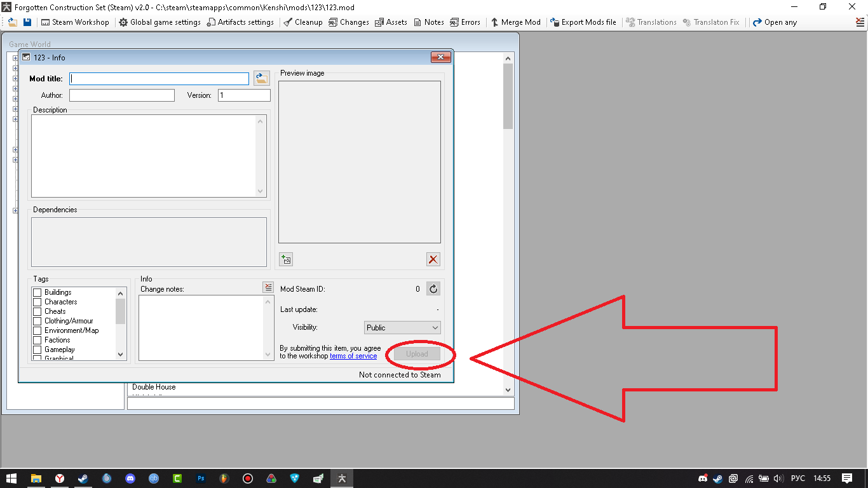Click the Dependencies list box
This screenshot has width=868, height=488.
point(149,242)
